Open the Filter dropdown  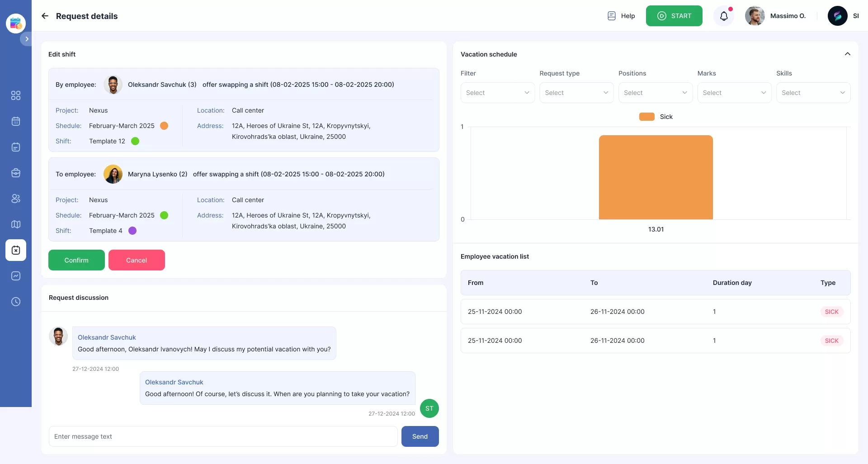coord(497,93)
